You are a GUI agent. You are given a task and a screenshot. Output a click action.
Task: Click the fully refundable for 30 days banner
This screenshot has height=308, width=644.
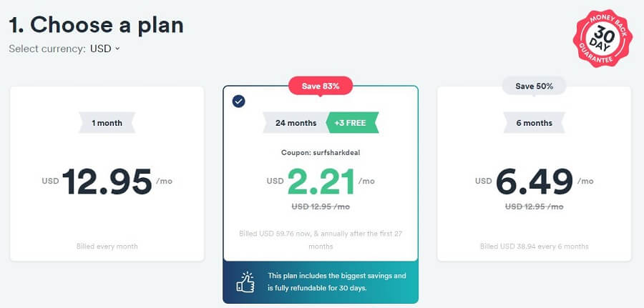click(x=321, y=282)
